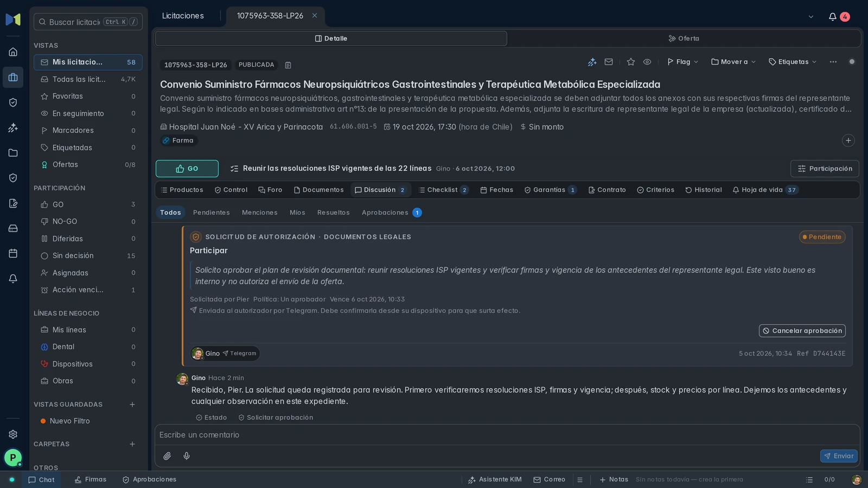This screenshot has height=488, width=868.
Task: Copy the licitación code via clipboard icon
Action: [288, 65]
